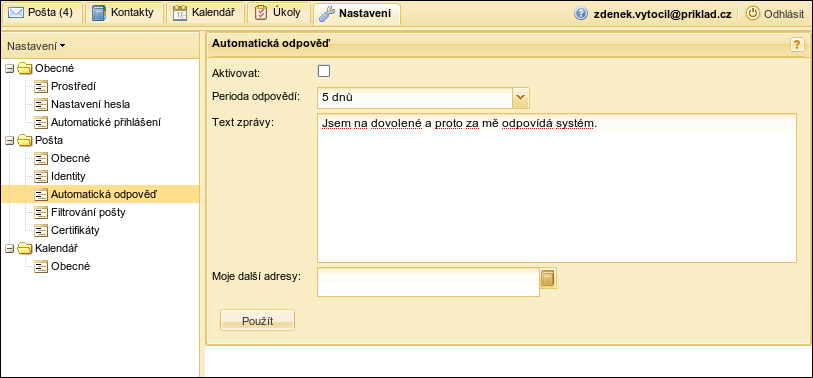Click the page icon beside Certifikáty
This screenshot has height=378, width=813.
40,230
